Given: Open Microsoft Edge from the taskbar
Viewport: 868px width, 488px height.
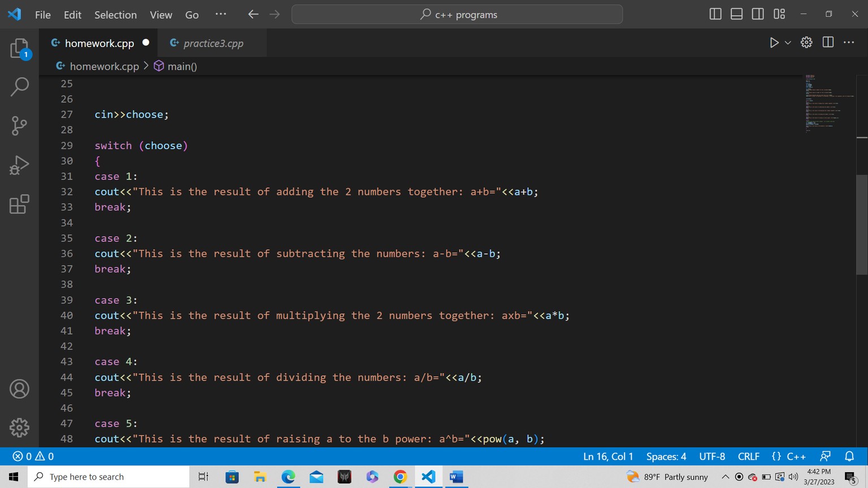Looking at the screenshot, I should click(288, 477).
